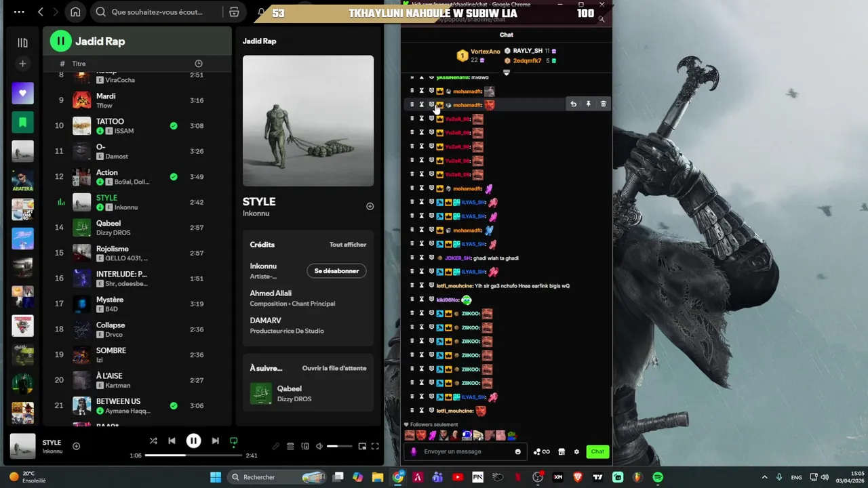This screenshot has width=868, height=488.
Task: Open the mini player icon
Action: (x=362, y=446)
